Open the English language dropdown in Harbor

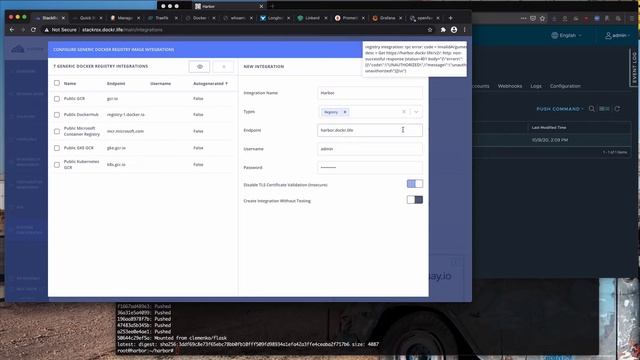coord(567,36)
